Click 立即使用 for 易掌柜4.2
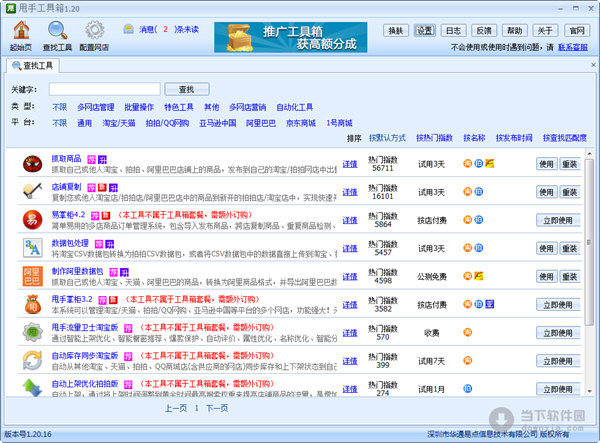The width and height of the screenshot is (600, 443). 558,220
